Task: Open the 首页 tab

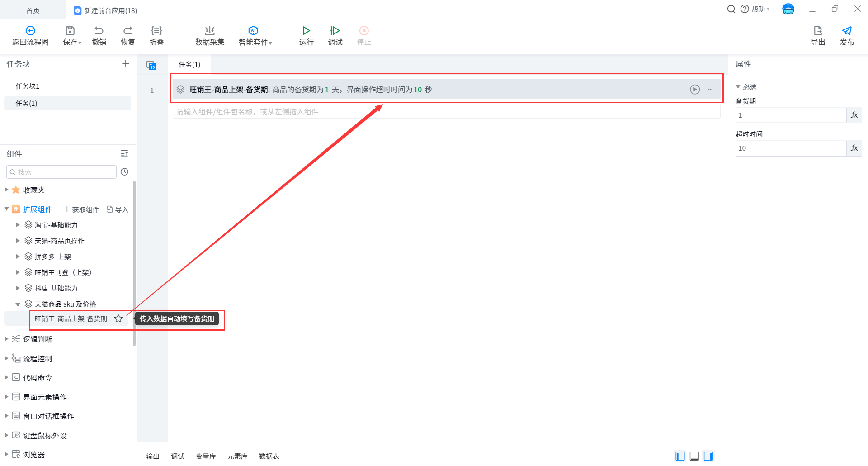Action: click(33, 10)
